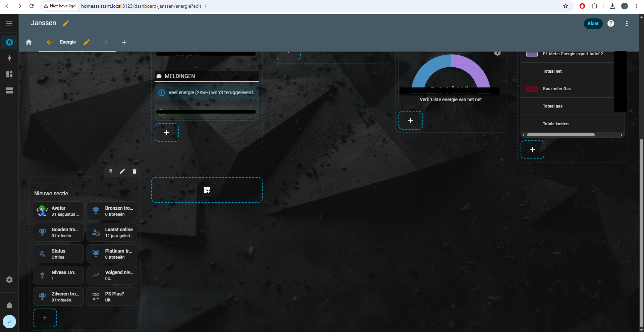The width and height of the screenshot is (644, 332).
Task: Edit the Nieuwe sectie section
Action: 122,171
